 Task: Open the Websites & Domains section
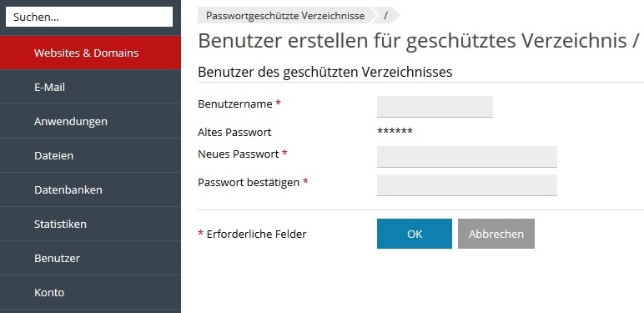coord(90,53)
